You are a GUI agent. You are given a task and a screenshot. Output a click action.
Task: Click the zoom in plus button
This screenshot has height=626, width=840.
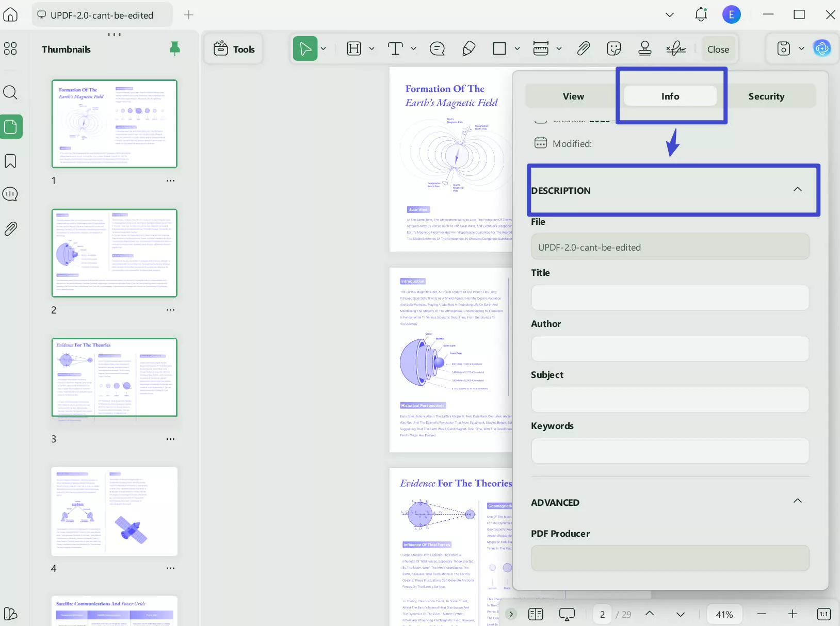click(793, 614)
